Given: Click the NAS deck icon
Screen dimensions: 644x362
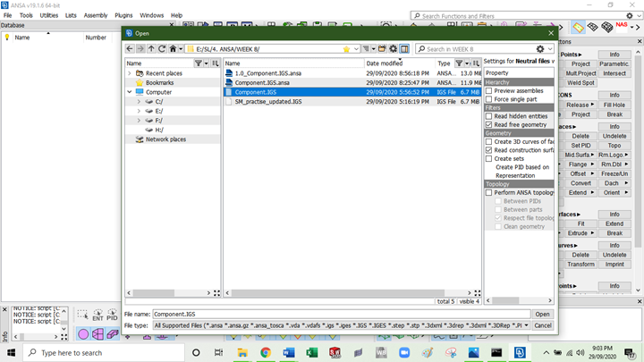Looking at the screenshot, I should pos(622,27).
